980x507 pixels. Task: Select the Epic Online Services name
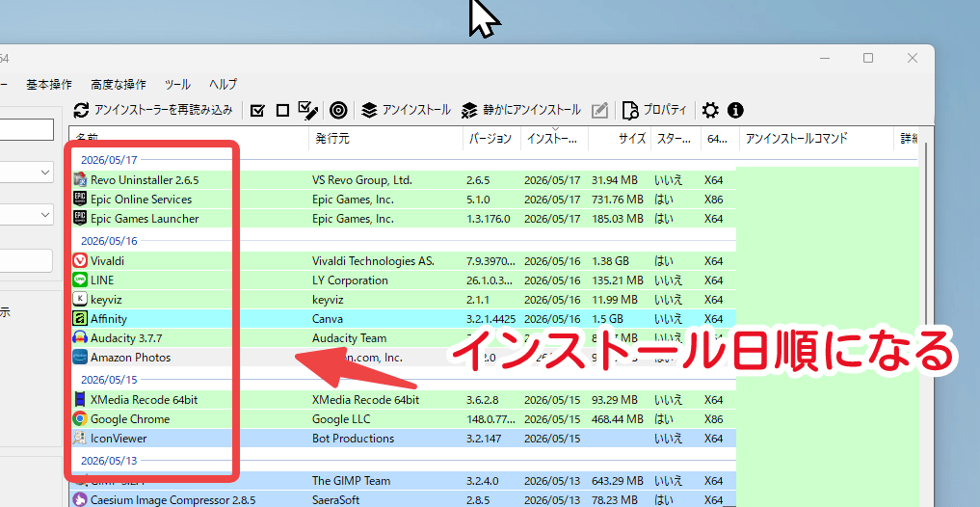tap(142, 200)
